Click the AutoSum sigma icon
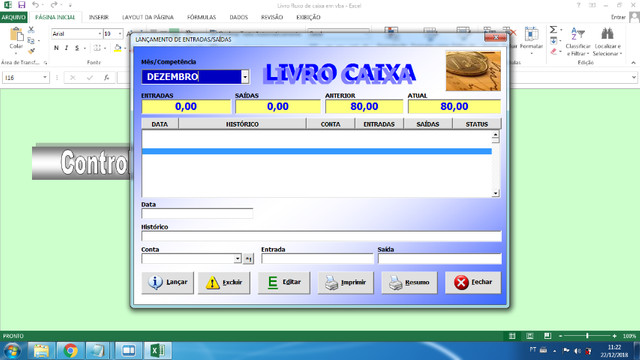 coord(553,30)
